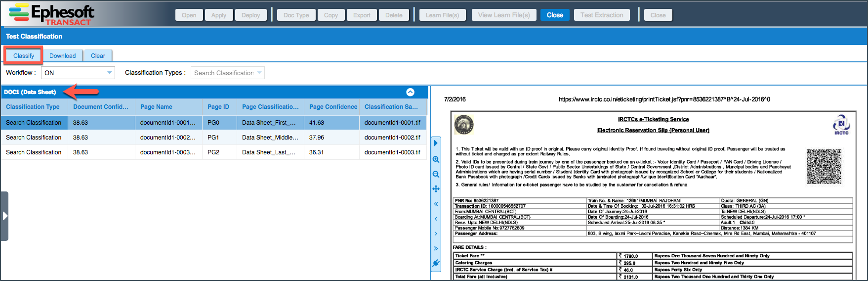Click the Doc Type button

point(296,15)
